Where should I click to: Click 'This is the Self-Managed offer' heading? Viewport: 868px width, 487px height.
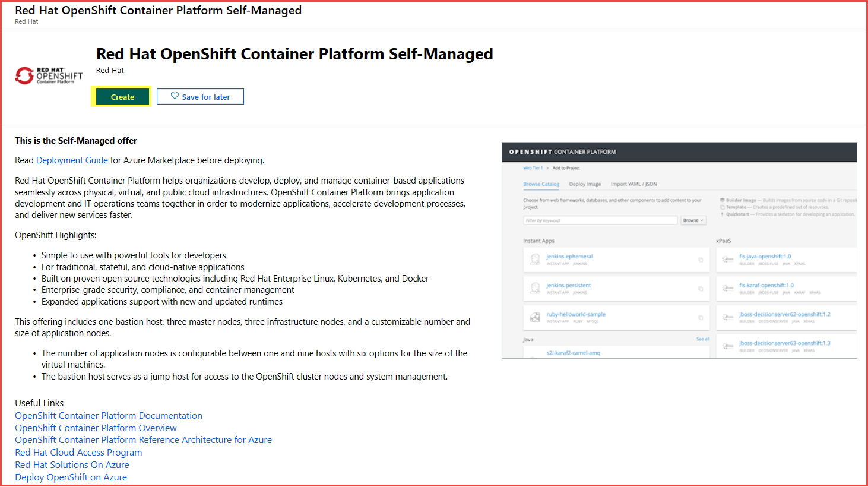[76, 141]
